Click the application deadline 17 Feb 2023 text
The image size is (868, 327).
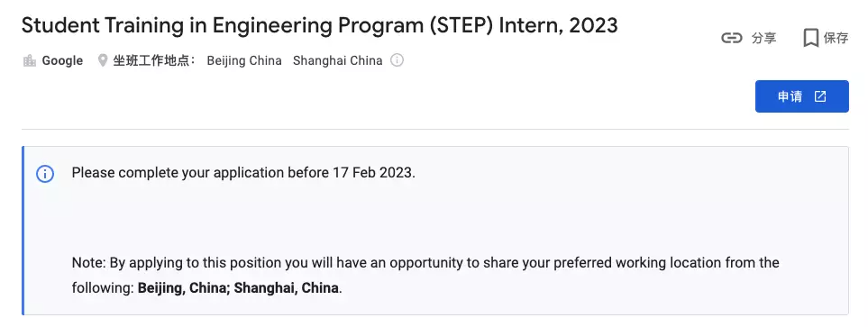[372, 173]
